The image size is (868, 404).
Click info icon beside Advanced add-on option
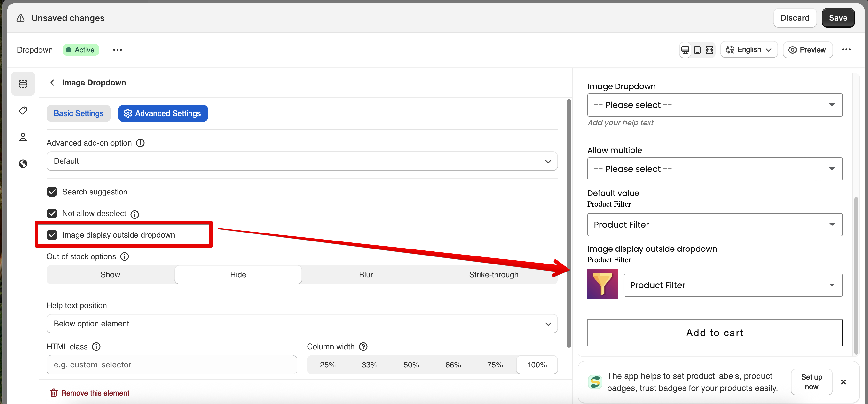click(x=140, y=143)
